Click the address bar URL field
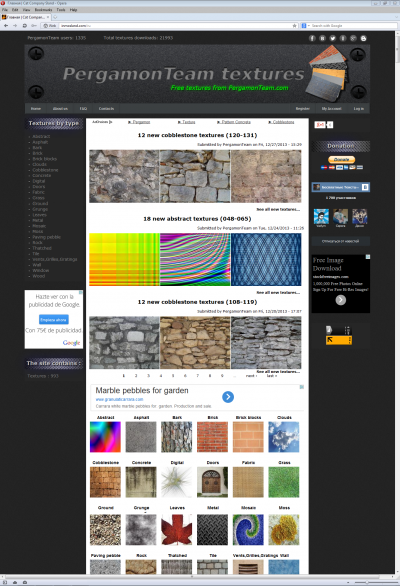The image size is (400, 586). point(175,26)
